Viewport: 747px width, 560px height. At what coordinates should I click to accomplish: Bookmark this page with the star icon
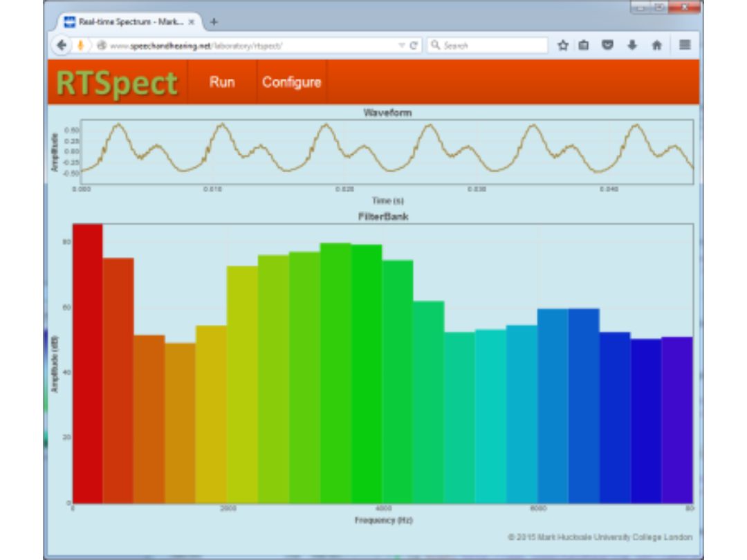point(562,45)
